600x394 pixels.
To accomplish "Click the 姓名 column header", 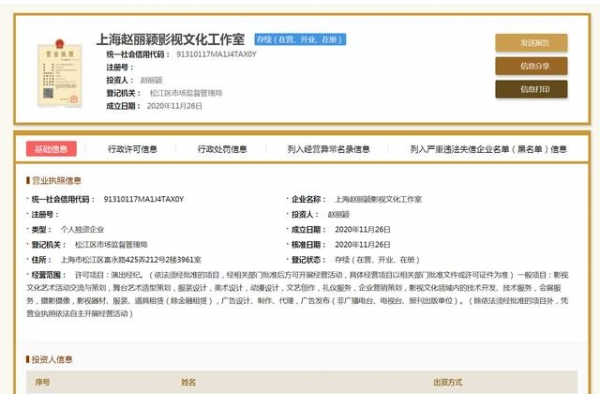I will [188, 382].
